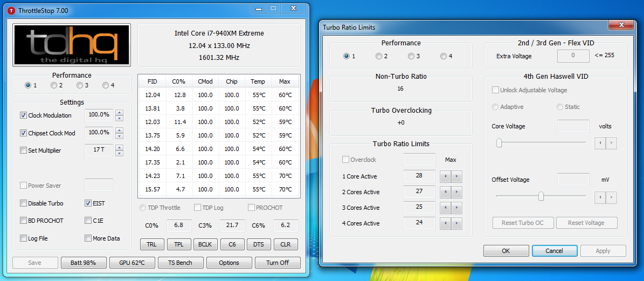Select profile 2 in Turbo Ratio Limits
644x281 pixels.
[379, 56]
